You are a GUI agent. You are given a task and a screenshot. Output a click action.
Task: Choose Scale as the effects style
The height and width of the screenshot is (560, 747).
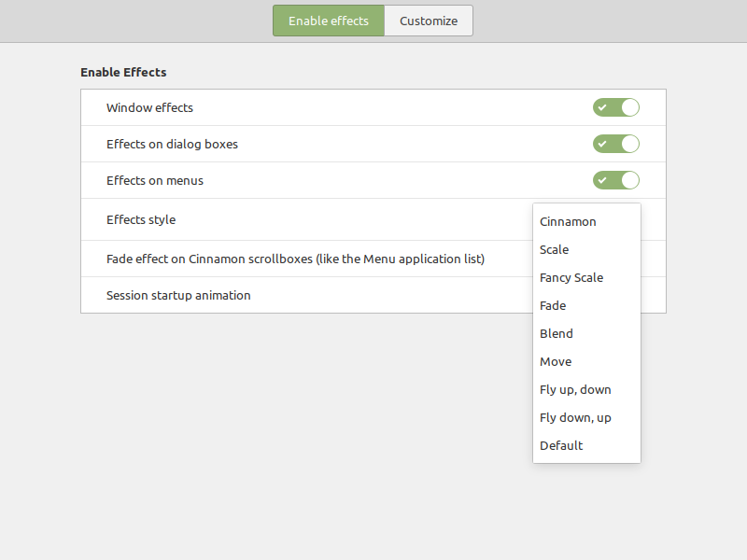pyautogui.click(x=554, y=249)
